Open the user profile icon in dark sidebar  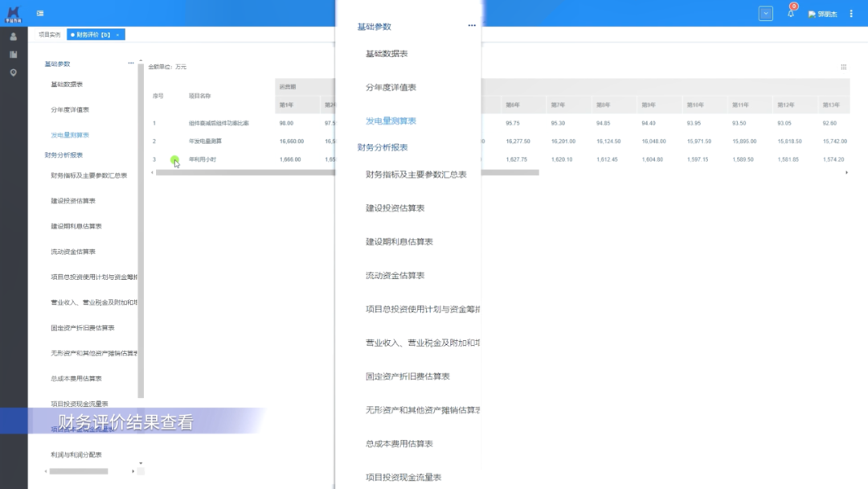point(14,37)
